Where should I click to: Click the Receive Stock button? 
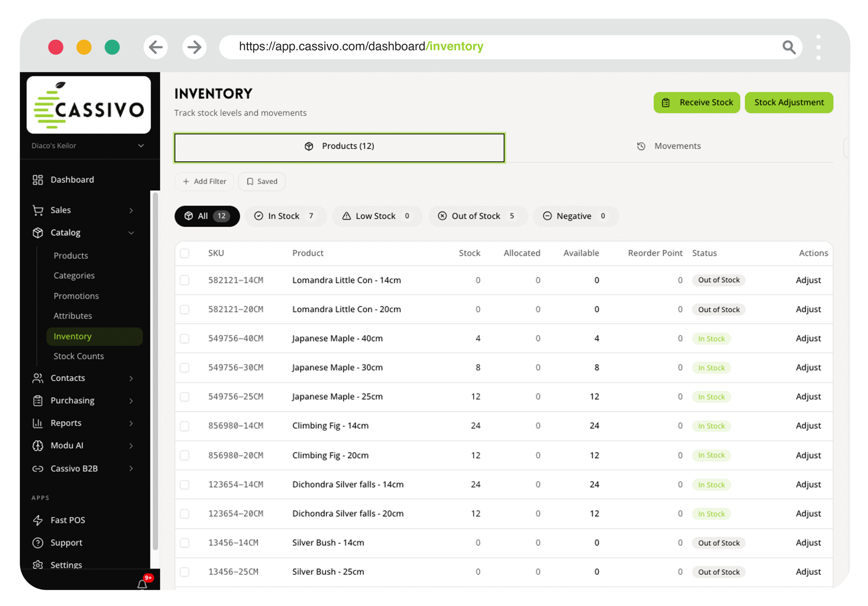(697, 102)
